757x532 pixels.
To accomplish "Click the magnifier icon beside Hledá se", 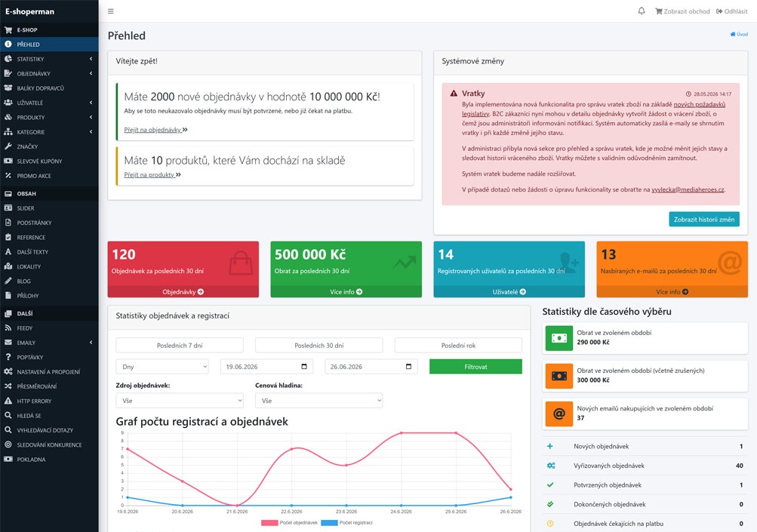I will (x=8, y=415).
